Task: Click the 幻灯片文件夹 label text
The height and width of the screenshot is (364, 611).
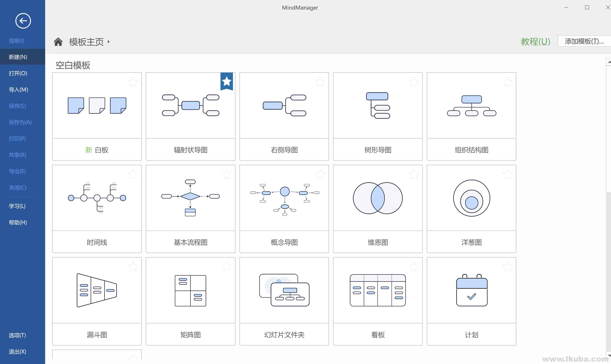Action: coord(284,334)
